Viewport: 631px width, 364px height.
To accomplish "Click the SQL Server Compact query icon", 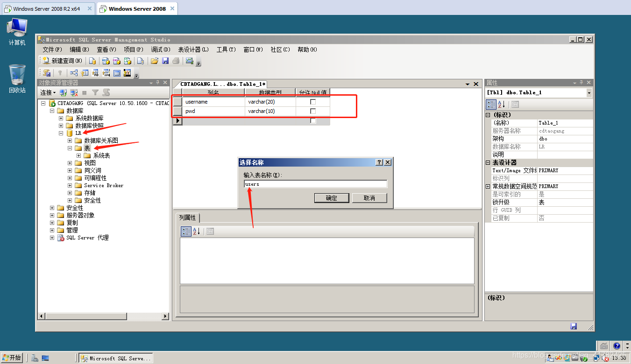I will coord(140,61).
